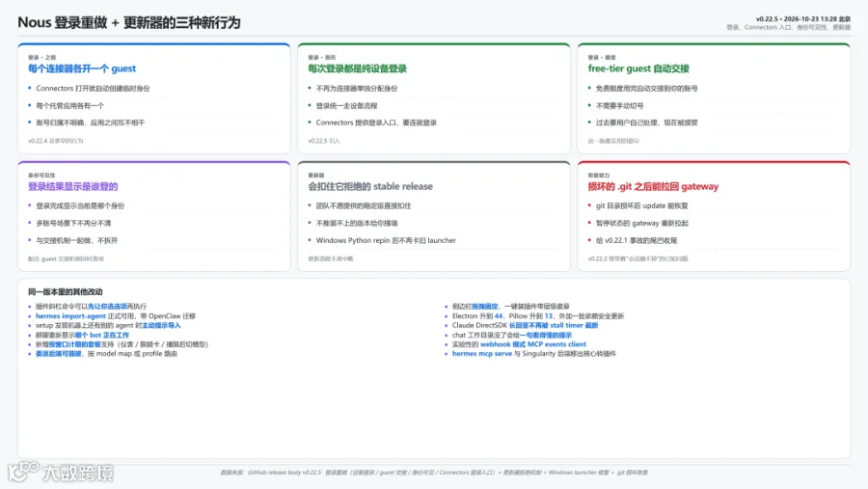
Task: Click the line containing '哪个 bot 正在工作'
Action: point(83,335)
